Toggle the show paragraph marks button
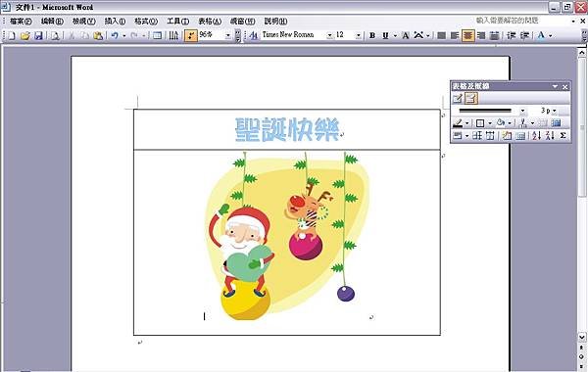Screen dimensions: 588x372 191,35
